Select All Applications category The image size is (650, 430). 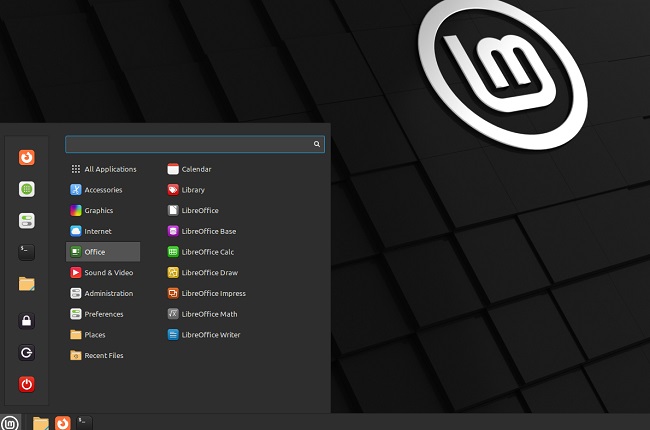pyautogui.click(x=103, y=169)
